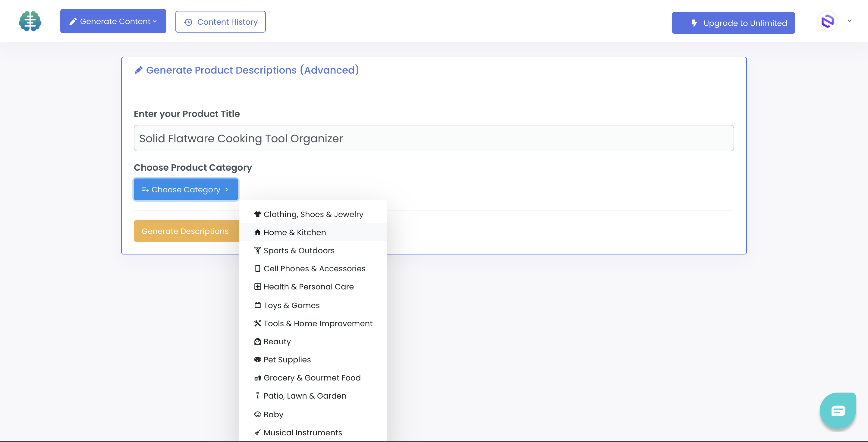Select Baby from the category dropdown
Screen dimensions: 868x442
[x=273, y=414]
